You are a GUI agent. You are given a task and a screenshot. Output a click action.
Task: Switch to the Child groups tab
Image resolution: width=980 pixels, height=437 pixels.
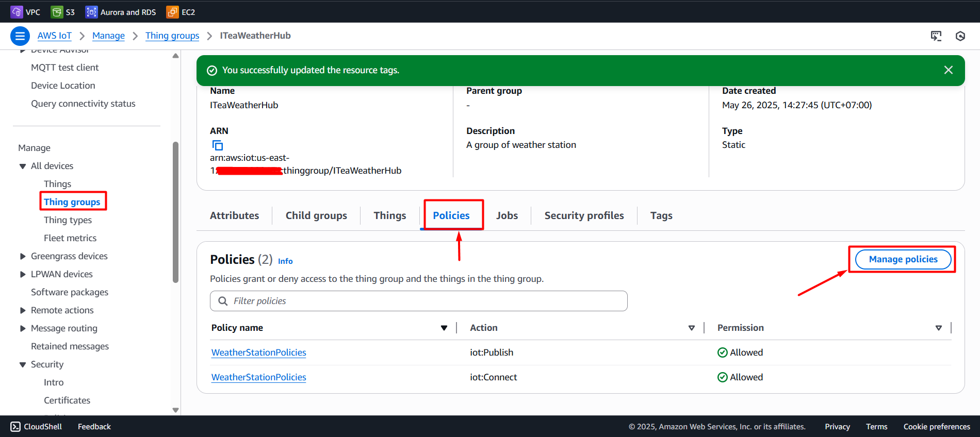coord(316,215)
